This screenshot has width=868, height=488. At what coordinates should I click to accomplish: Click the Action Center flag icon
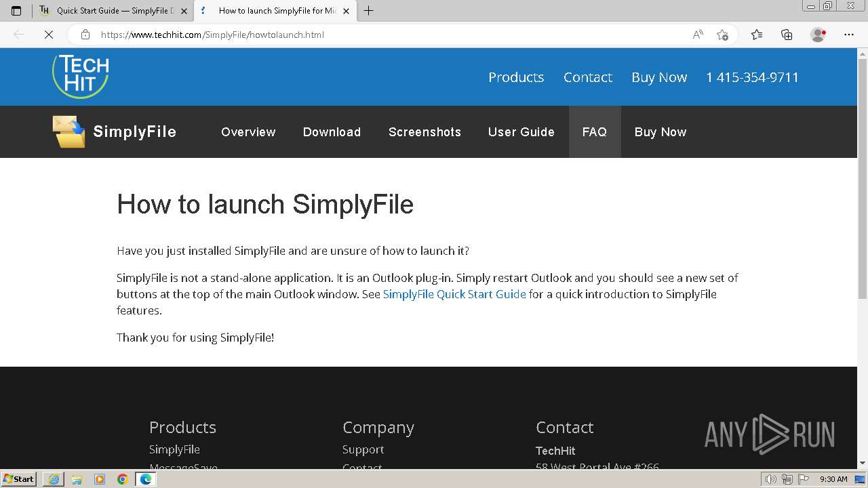[803, 479]
